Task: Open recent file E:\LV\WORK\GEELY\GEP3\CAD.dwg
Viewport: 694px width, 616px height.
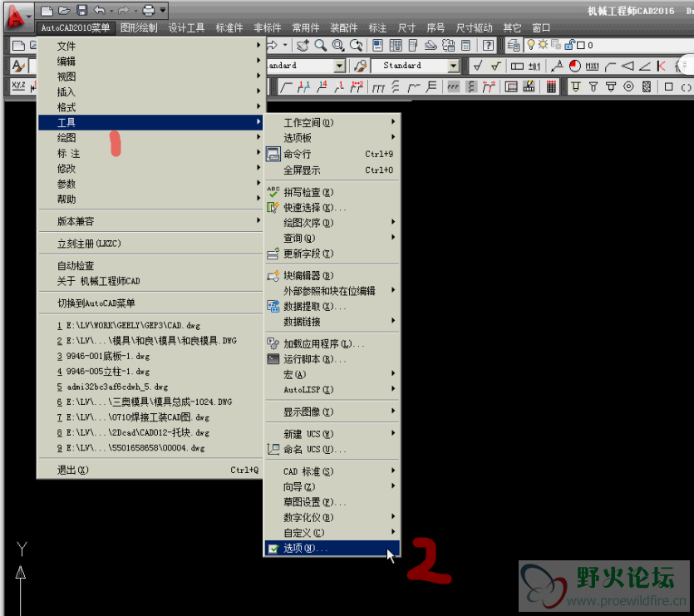Action: (150, 326)
